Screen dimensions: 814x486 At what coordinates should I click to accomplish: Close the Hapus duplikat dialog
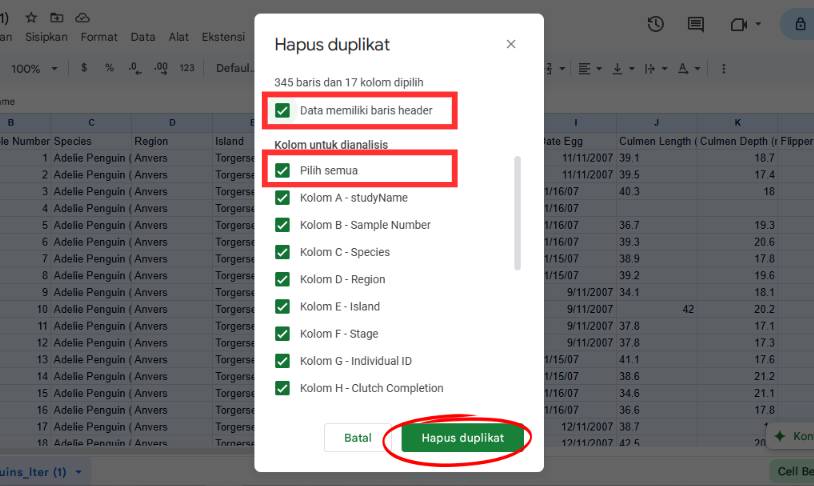coord(511,44)
